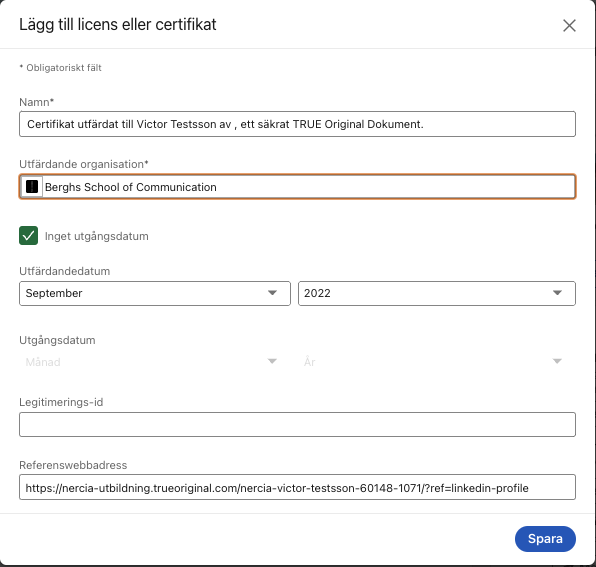The image size is (596, 567).
Task: Open the disabled Månad expiry dropdown
Action: (x=155, y=362)
